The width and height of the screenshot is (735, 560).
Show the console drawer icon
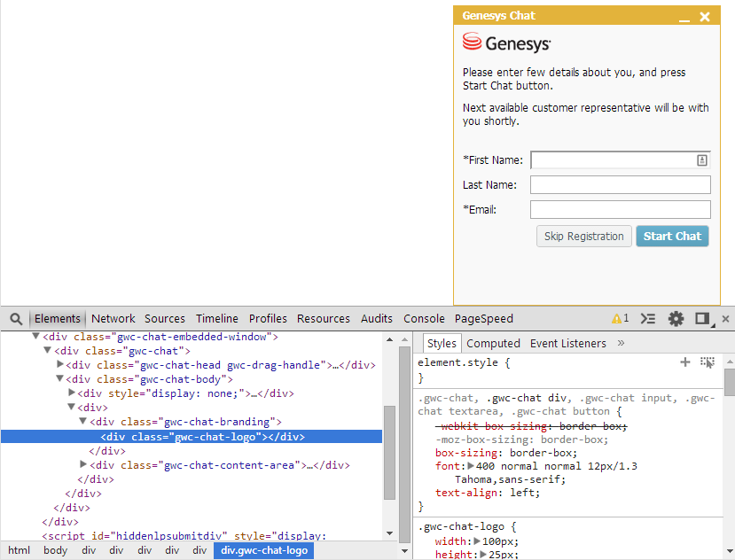click(x=648, y=319)
